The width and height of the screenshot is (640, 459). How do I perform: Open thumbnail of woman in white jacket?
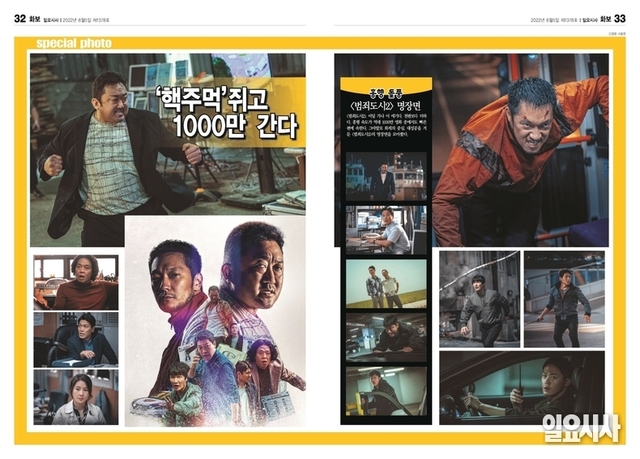(x=76, y=397)
